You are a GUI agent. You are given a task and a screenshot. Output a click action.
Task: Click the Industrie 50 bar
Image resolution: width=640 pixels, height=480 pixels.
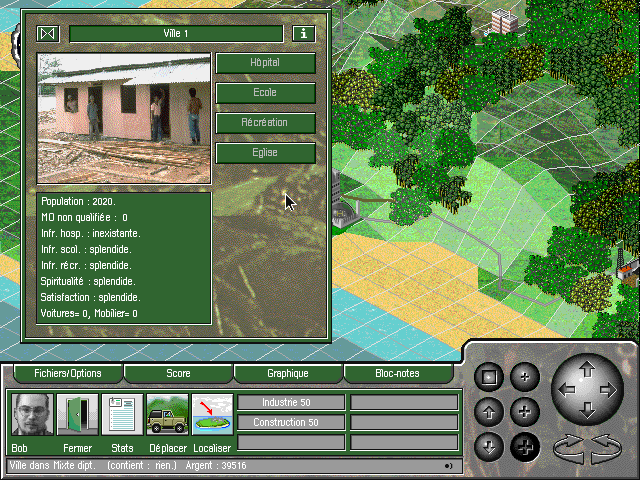point(291,402)
